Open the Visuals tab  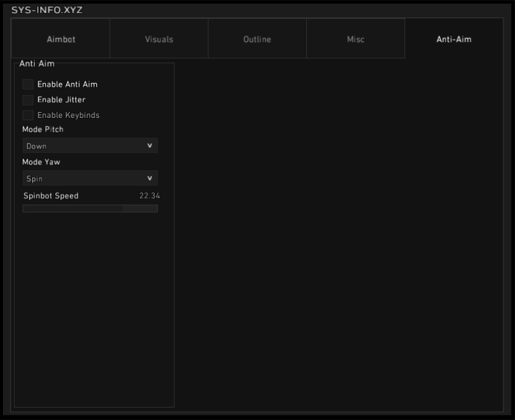click(159, 39)
